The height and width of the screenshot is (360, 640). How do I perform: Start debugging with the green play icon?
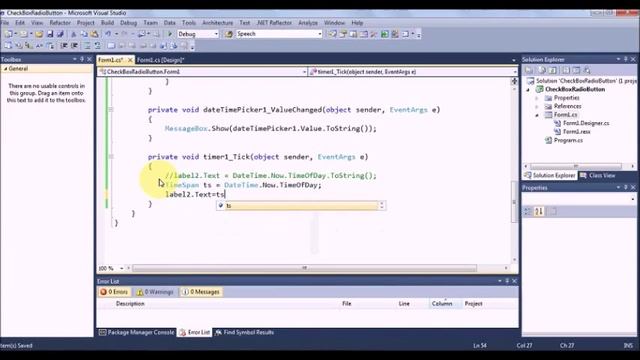(170, 34)
